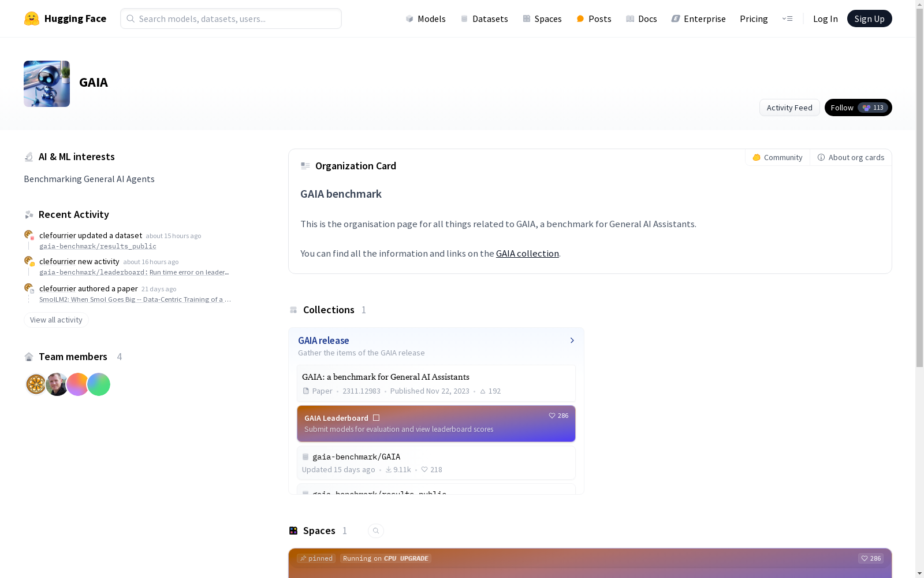Go to the Spaces page
This screenshot has width=924, height=578.
(x=542, y=18)
